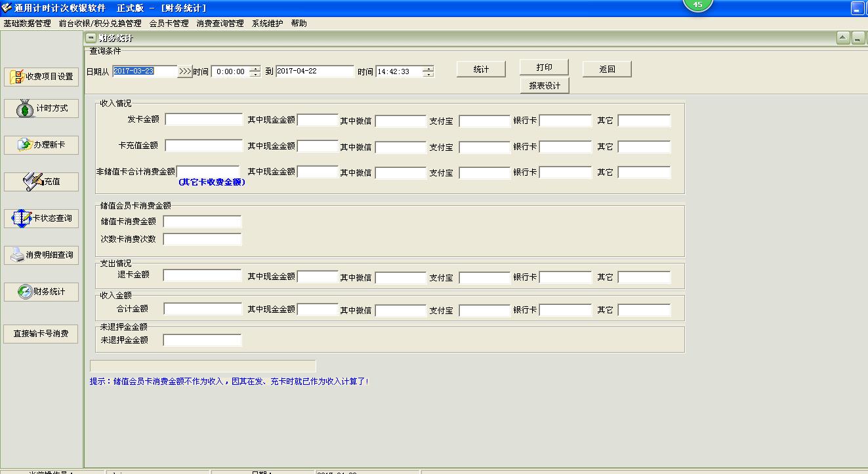Open 消费明细查询 sidebar item
The width and height of the screenshot is (868, 474).
(41, 255)
